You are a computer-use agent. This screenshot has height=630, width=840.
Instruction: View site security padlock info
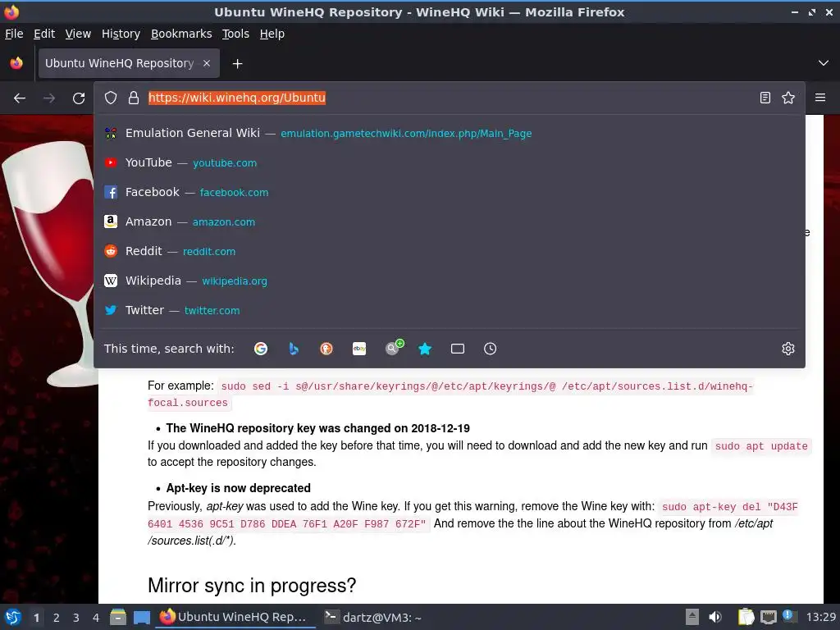tap(134, 98)
